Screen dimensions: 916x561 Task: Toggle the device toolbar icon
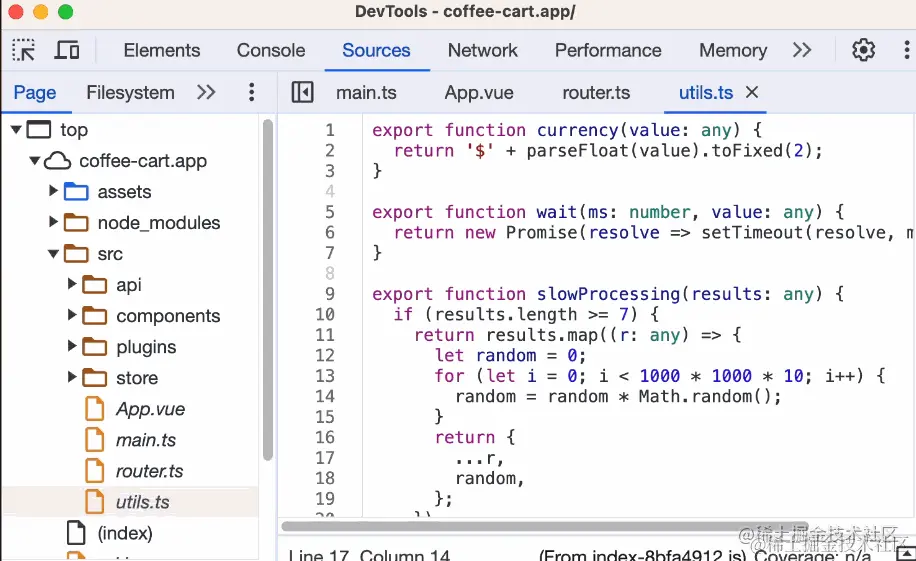67,50
